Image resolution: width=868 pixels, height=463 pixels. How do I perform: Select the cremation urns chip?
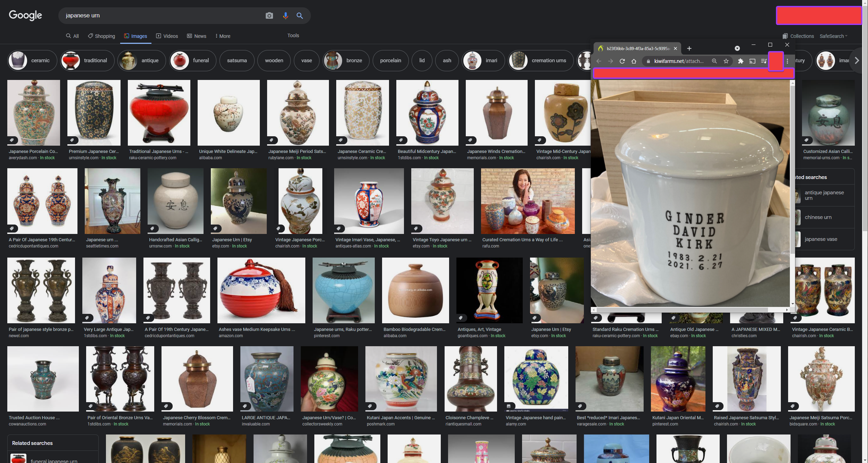(541, 60)
